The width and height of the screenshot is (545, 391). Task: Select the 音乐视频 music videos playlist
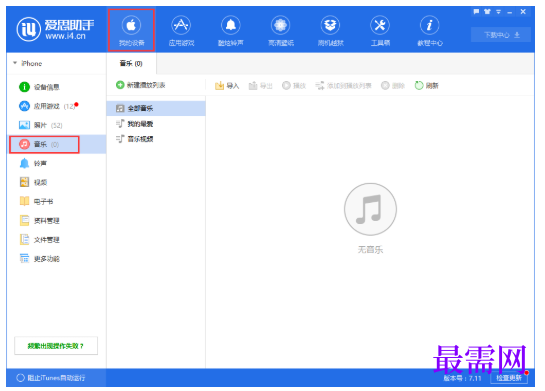pyautogui.click(x=156, y=139)
